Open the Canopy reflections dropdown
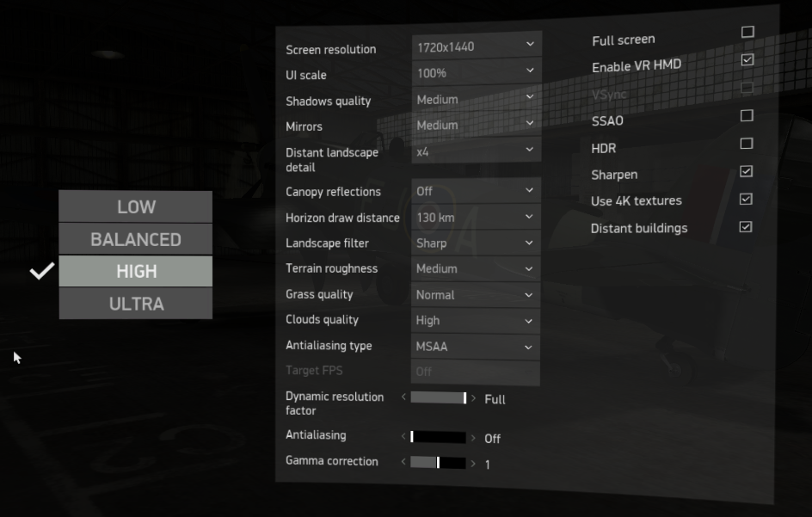 tap(476, 191)
